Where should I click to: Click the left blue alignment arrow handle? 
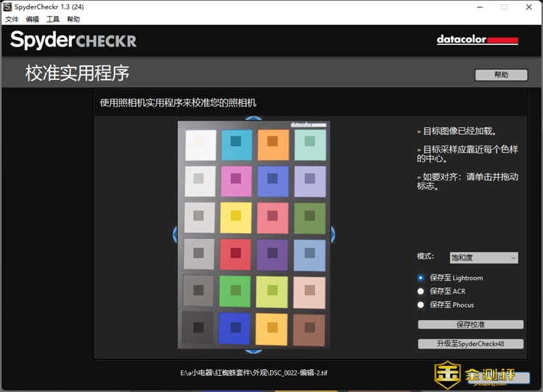175,234
